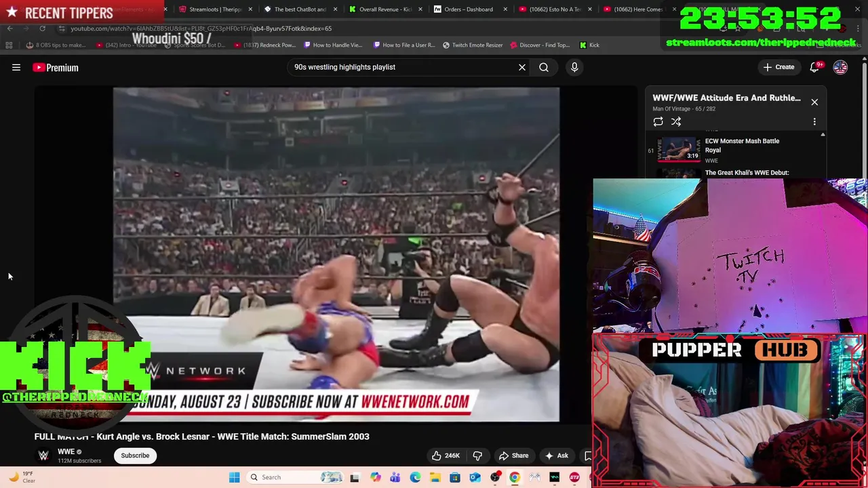868x488 pixels.
Task: Open File Explorer from taskbar
Action: tap(435, 477)
